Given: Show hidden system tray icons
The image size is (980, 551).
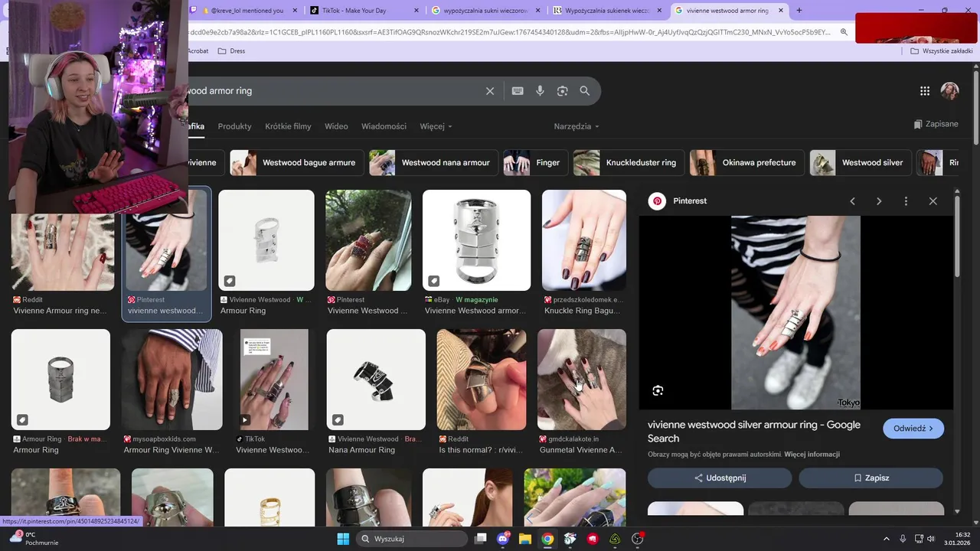Looking at the screenshot, I should [886, 539].
